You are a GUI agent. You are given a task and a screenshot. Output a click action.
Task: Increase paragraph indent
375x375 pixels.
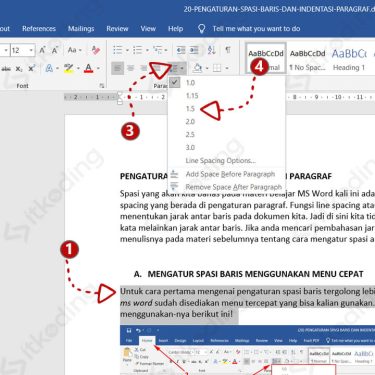tap(194, 50)
